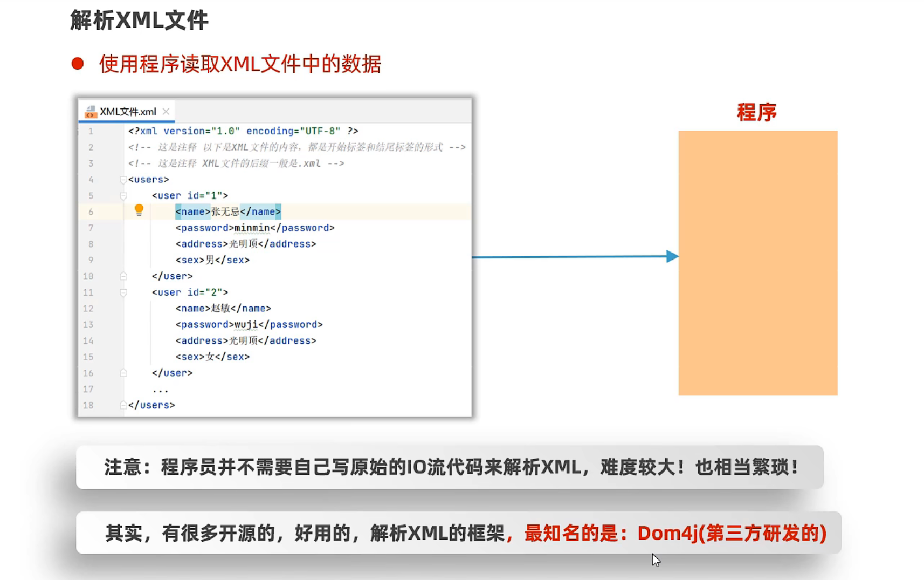Click the <sex>男</sex> line
This screenshot has height=580, width=924.
[x=212, y=260]
